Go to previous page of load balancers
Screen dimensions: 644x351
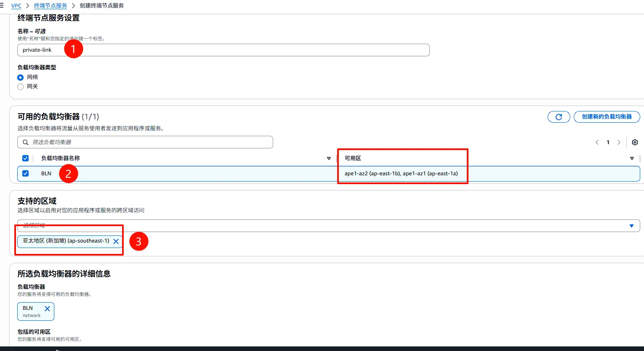click(x=597, y=143)
